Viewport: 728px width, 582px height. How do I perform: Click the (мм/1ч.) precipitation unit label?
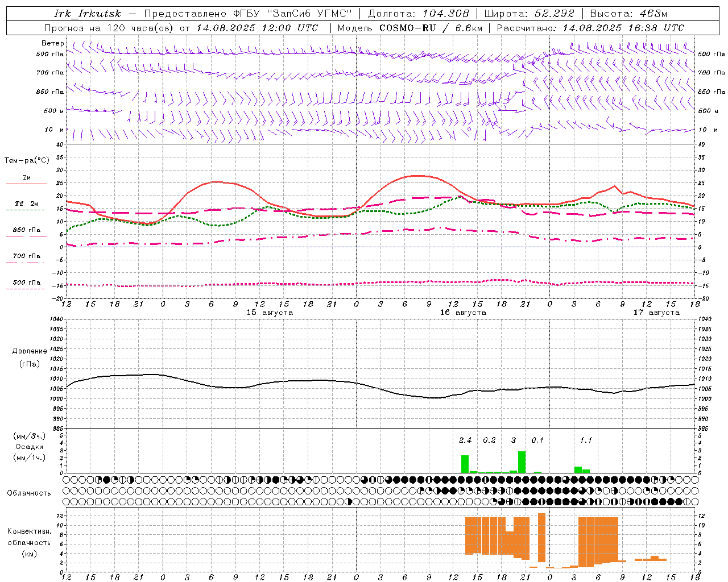[x=29, y=458]
